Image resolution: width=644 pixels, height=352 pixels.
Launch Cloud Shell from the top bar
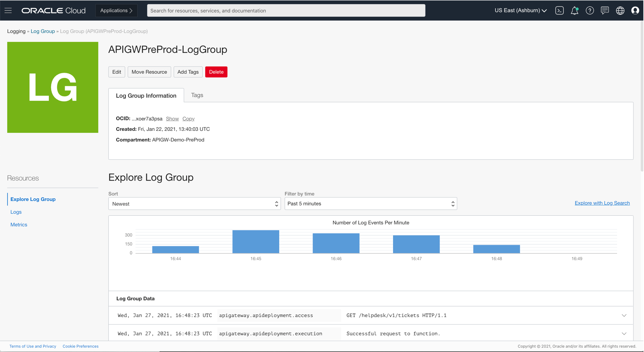559,10
